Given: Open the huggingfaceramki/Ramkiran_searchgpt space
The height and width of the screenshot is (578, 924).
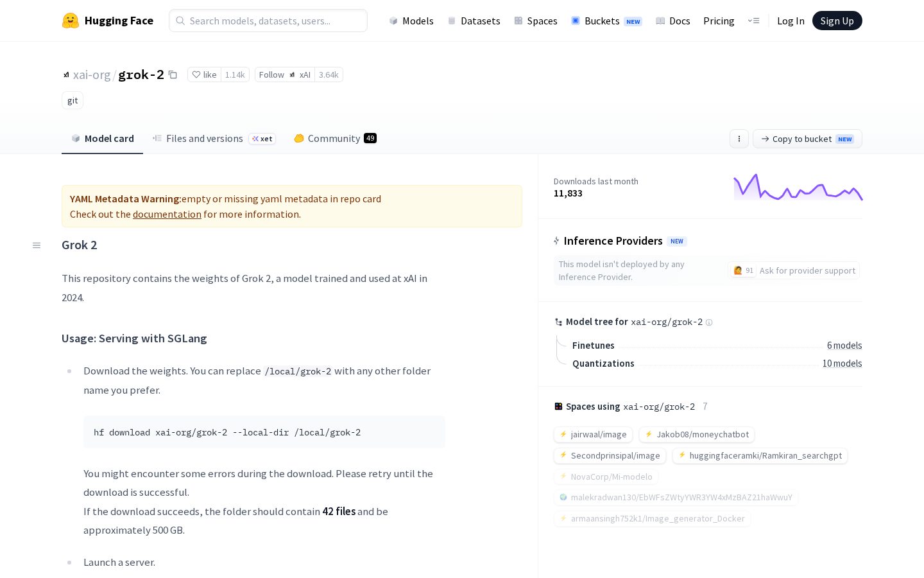Looking at the screenshot, I should [x=760, y=456].
